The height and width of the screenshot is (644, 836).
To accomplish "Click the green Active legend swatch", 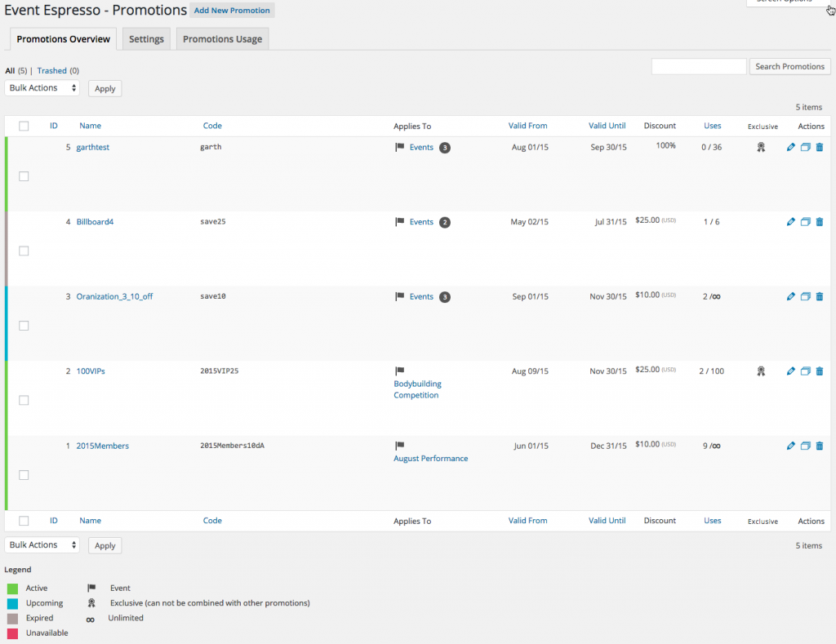I will click(13, 588).
